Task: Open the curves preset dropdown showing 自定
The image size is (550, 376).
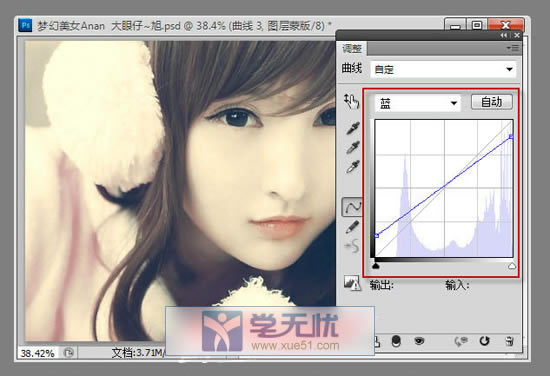Action: click(x=443, y=69)
